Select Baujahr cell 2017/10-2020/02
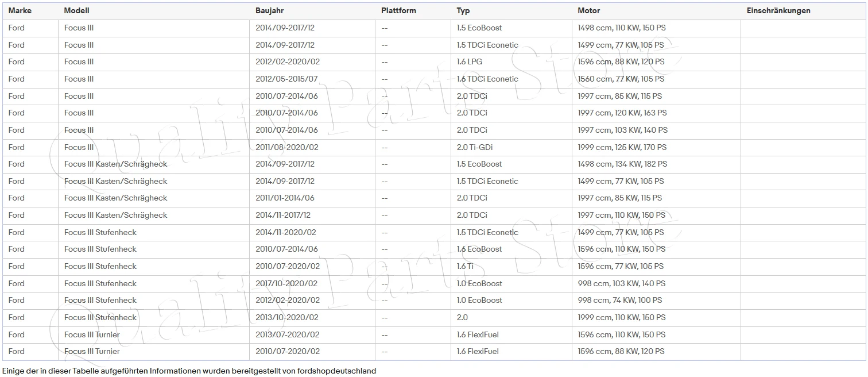Viewport: 868px width, 377px height. click(312, 283)
